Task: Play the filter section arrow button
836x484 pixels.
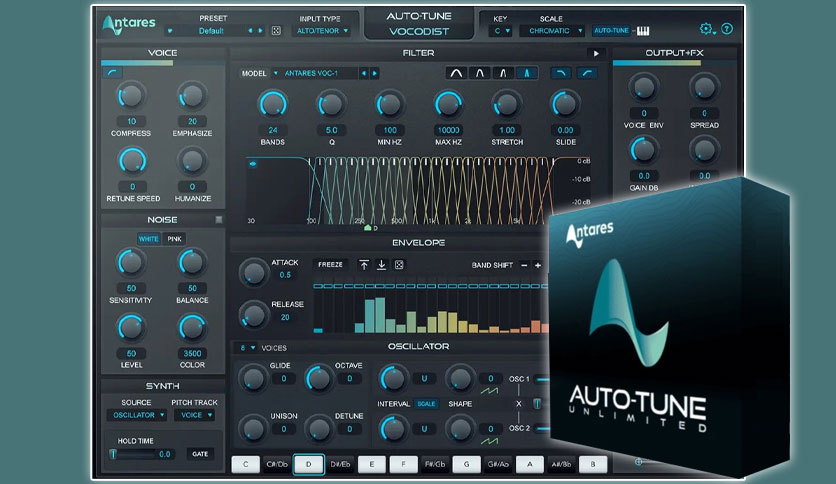Action: (x=596, y=53)
